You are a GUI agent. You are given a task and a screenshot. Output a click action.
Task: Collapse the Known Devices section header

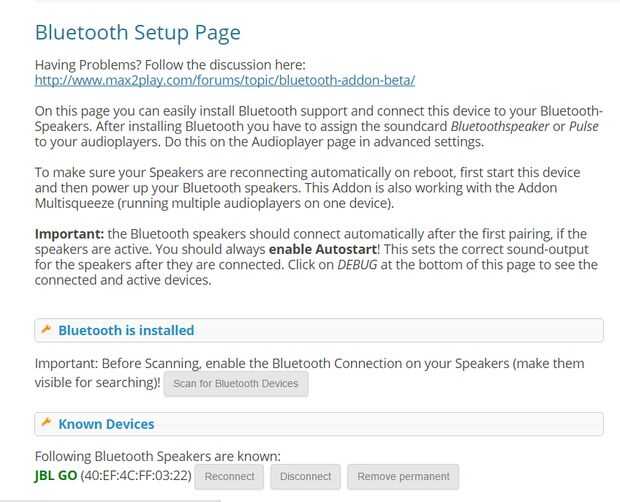click(x=106, y=424)
